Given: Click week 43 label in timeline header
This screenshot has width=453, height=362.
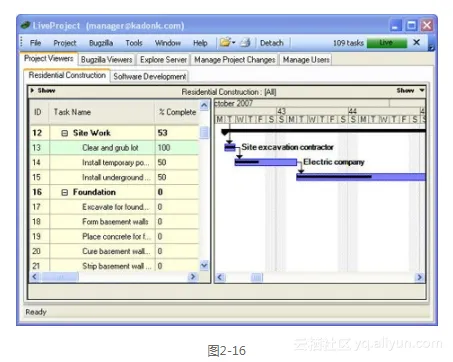Looking at the screenshot, I should click(282, 111).
